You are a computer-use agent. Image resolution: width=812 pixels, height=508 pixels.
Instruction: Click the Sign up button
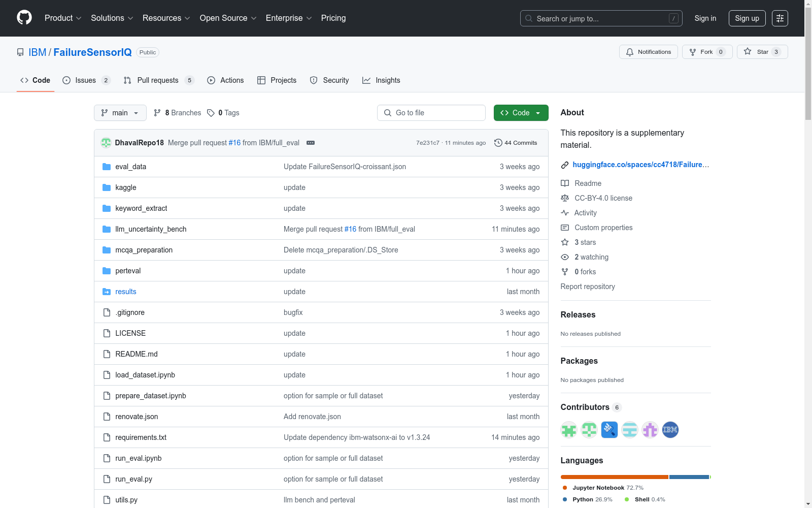(747, 18)
